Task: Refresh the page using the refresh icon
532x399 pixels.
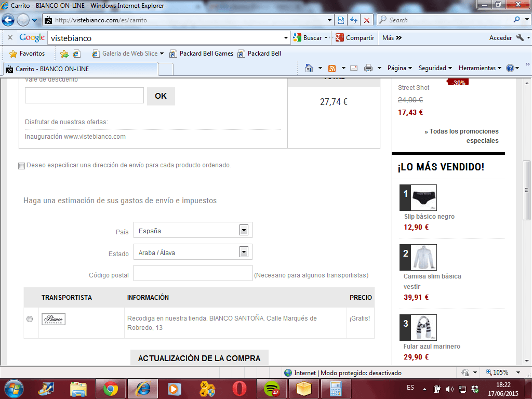Action: point(354,20)
